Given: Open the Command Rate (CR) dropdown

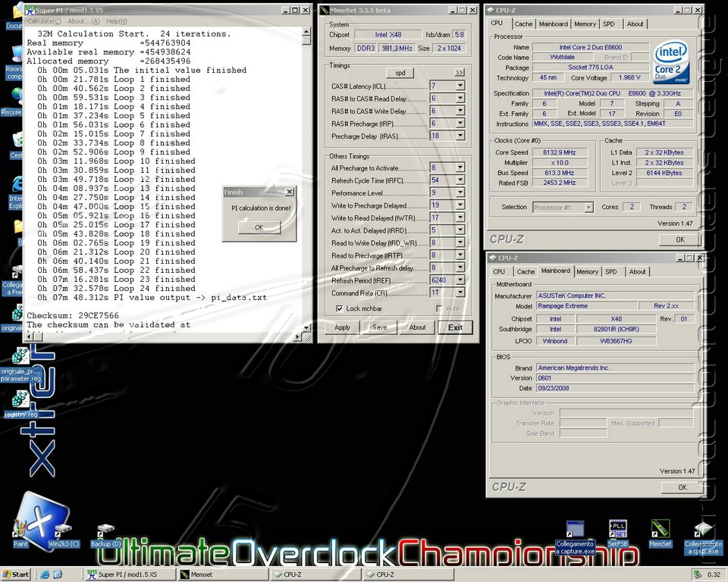Looking at the screenshot, I should tap(460, 293).
